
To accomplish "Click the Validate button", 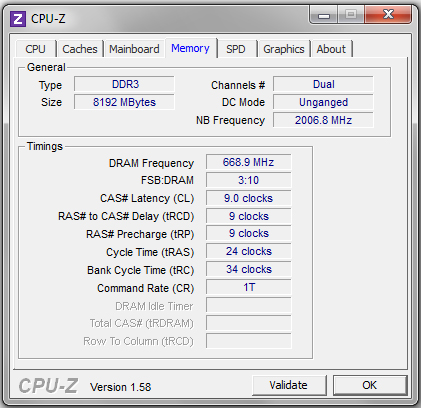I will coord(289,385).
